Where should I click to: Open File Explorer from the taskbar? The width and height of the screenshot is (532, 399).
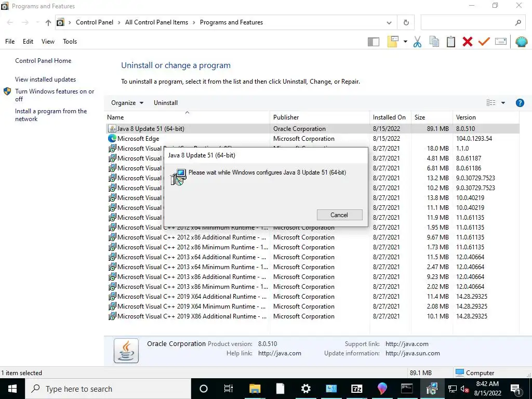click(255, 389)
